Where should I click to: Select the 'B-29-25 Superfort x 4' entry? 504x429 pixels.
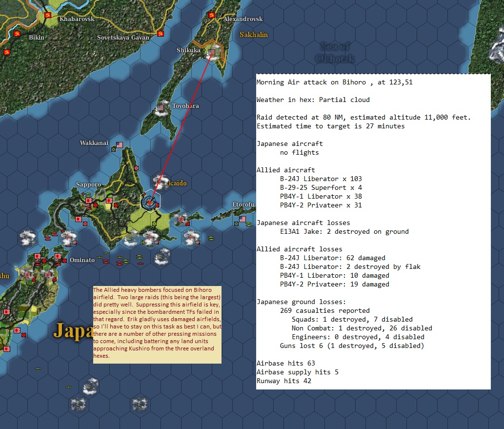tap(321, 187)
